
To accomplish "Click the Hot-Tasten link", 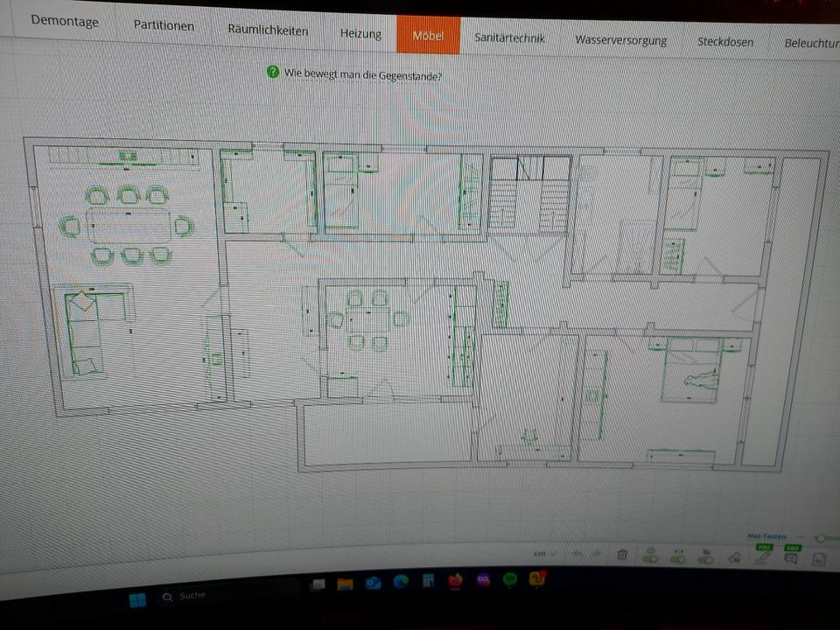I will click(766, 536).
